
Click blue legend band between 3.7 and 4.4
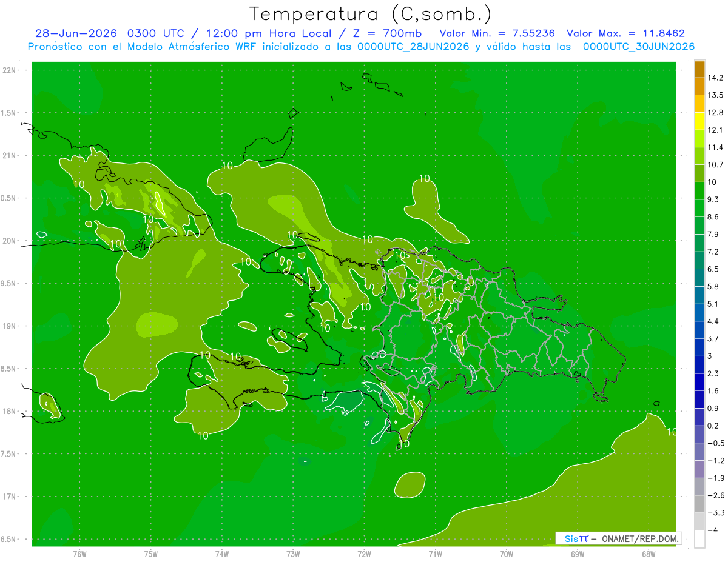699,330
